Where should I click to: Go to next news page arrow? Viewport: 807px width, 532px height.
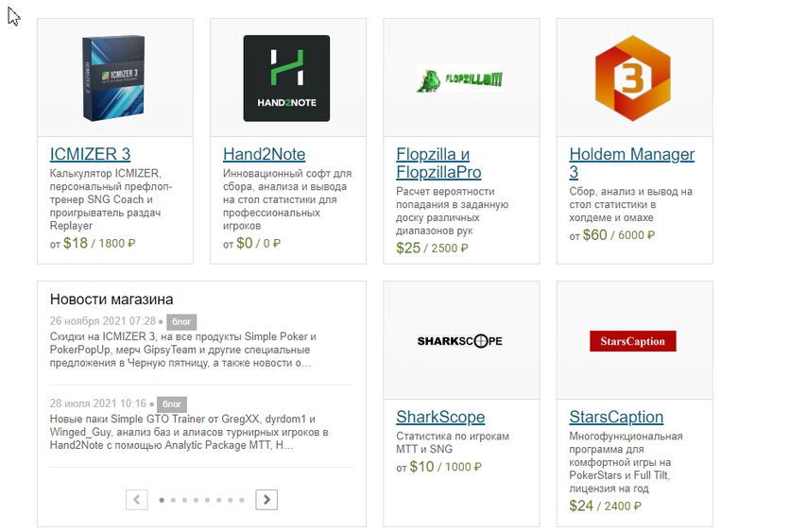(x=266, y=499)
